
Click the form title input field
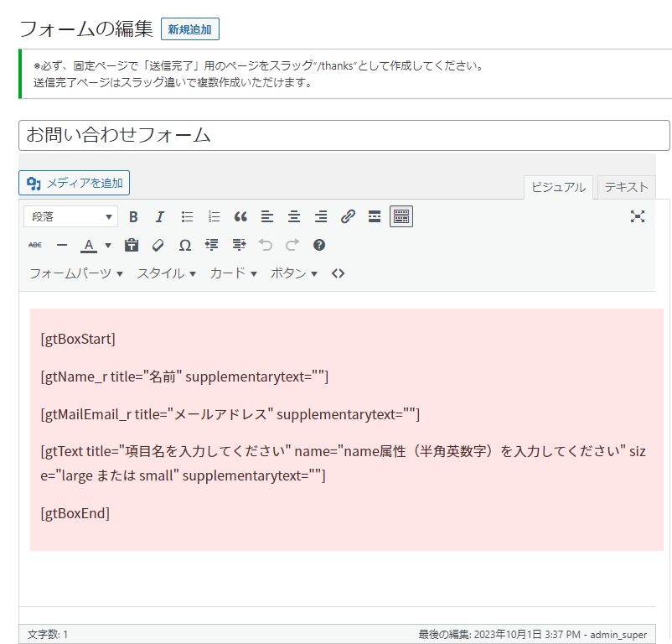[x=344, y=135]
